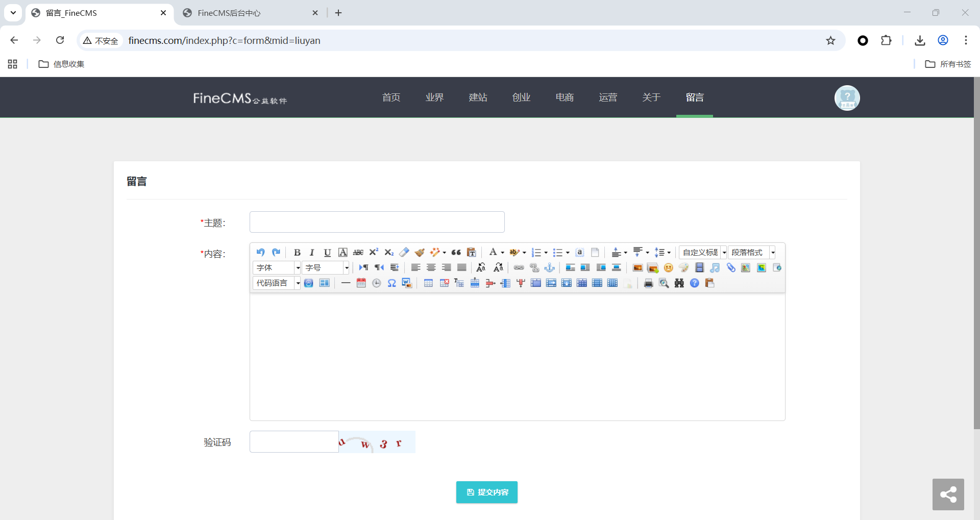Toggle bold formatting

pyautogui.click(x=297, y=252)
